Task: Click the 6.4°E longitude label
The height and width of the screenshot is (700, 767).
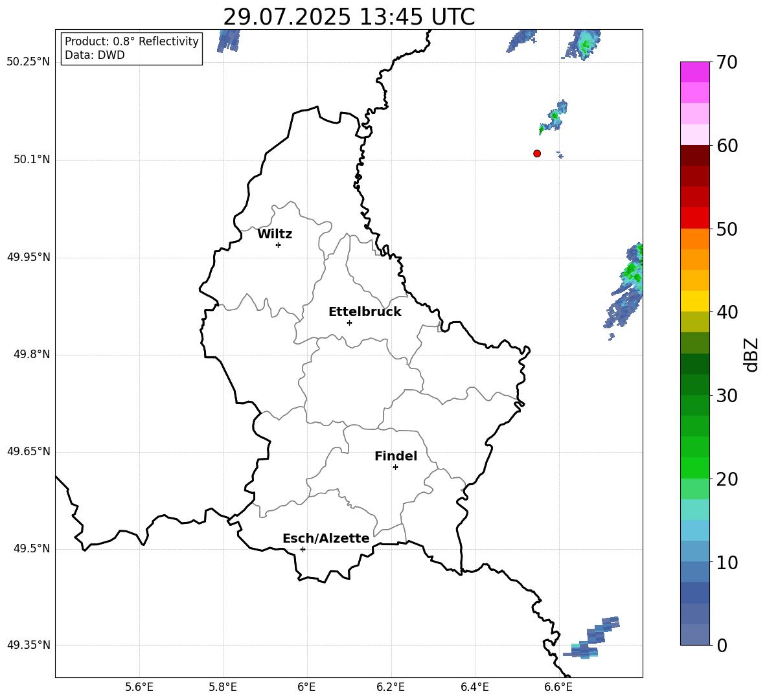Action: (x=474, y=687)
